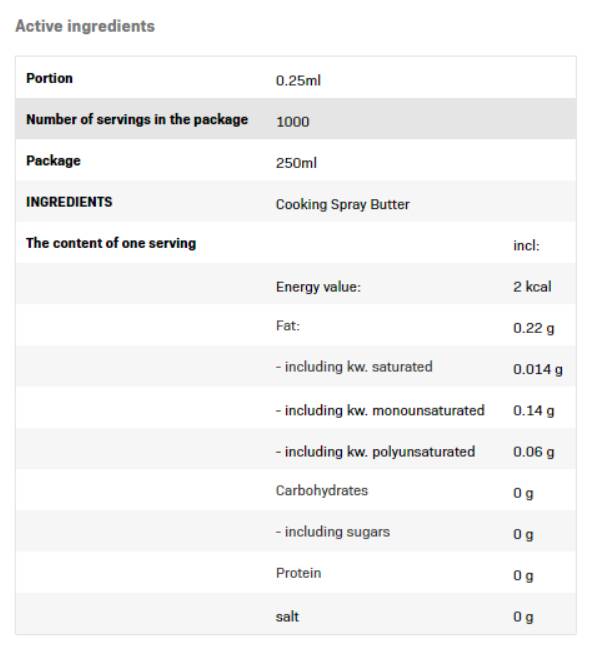The height and width of the screenshot is (651, 593).
Task: Select the Package row label
Action: tap(53, 161)
